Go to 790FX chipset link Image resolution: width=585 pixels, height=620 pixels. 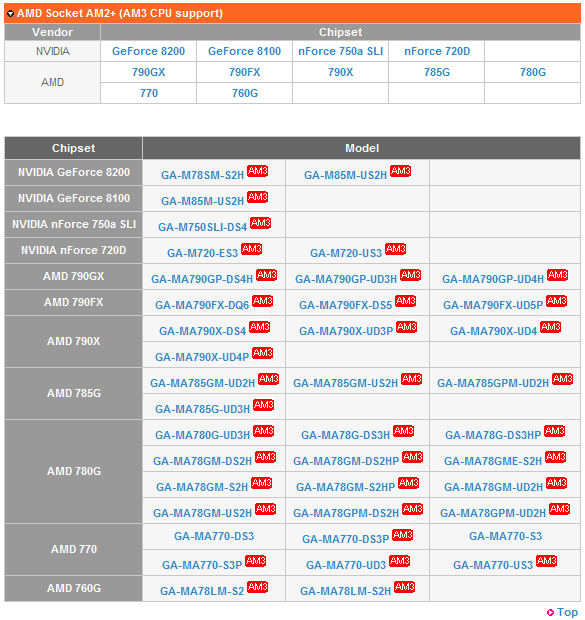[x=244, y=72]
